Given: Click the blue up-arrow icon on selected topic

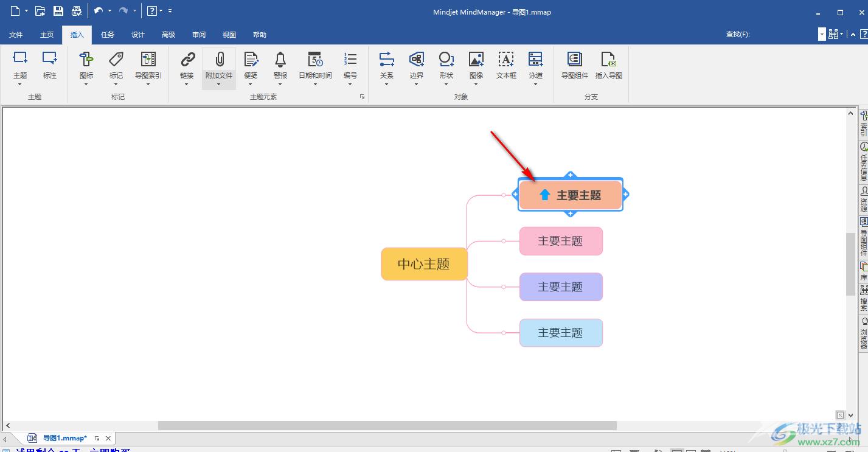Looking at the screenshot, I should [545, 195].
